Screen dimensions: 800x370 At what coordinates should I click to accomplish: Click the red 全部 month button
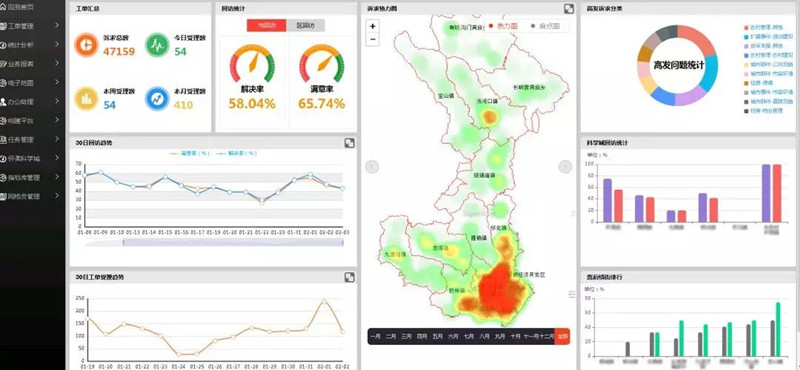click(x=562, y=336)
